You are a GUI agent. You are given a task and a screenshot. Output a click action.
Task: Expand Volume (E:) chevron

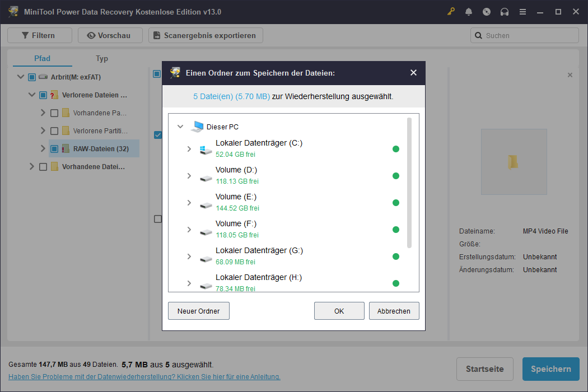pyautogui.click(x=189, y=203)
